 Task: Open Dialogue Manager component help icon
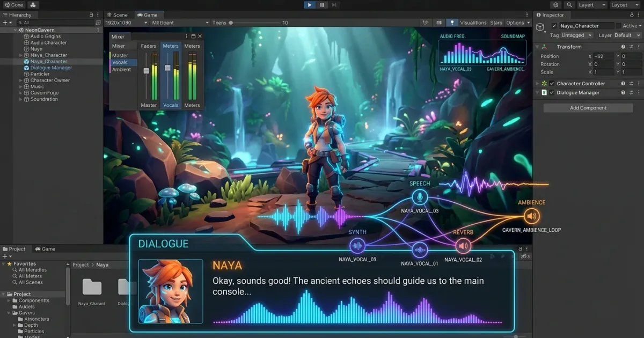tap(624, 92)
